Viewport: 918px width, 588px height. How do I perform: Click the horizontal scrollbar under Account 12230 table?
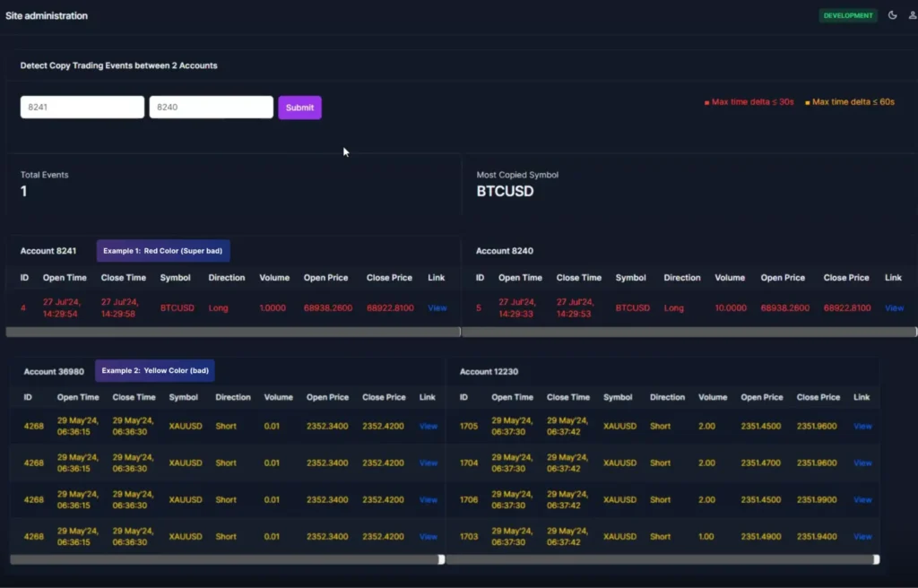[x=662, y=559]
